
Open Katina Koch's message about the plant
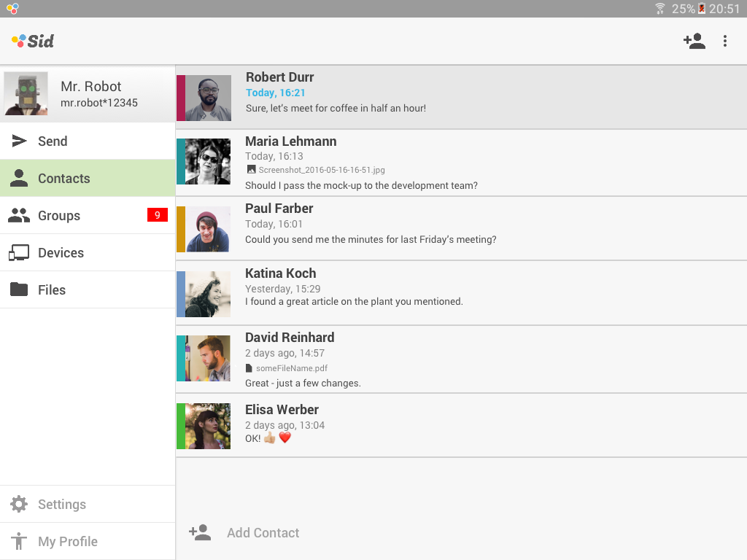(x=354, y=301)
